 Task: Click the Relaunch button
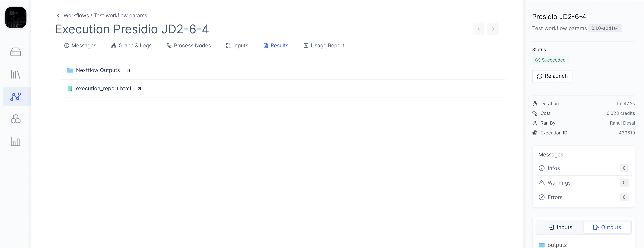(x=552, y=76)
